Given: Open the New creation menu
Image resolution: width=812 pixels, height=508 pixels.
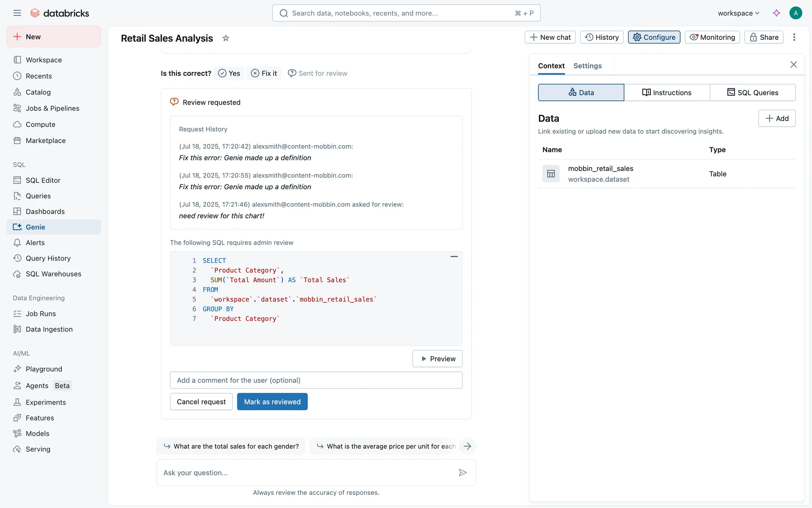Looking at the screenshot, I should 54,37.
